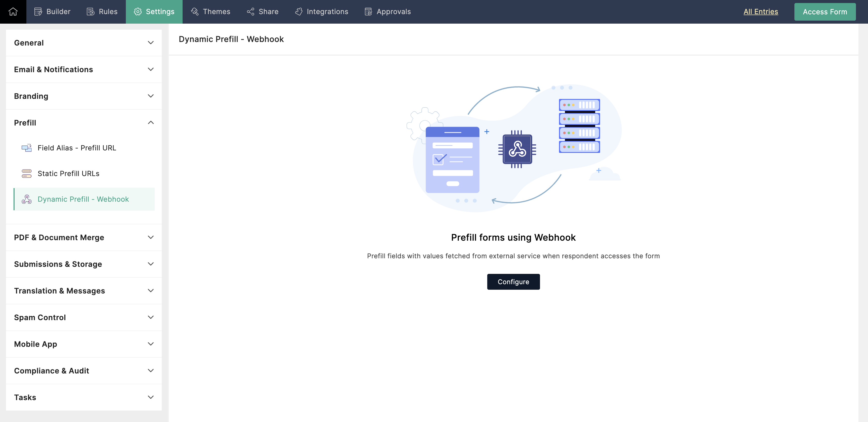868x422 pixels.
Task: Click the Rules icon in navigation
Action: coord(90,12)
